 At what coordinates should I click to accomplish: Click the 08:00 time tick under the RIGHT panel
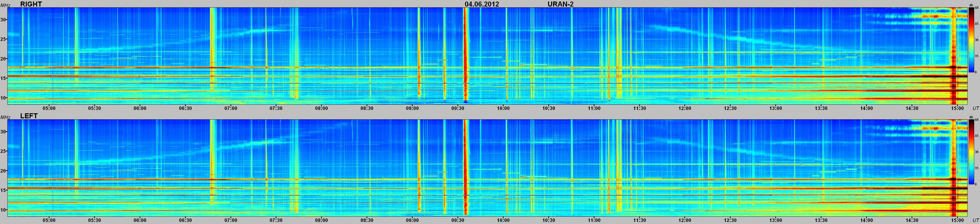pos(321,108)
